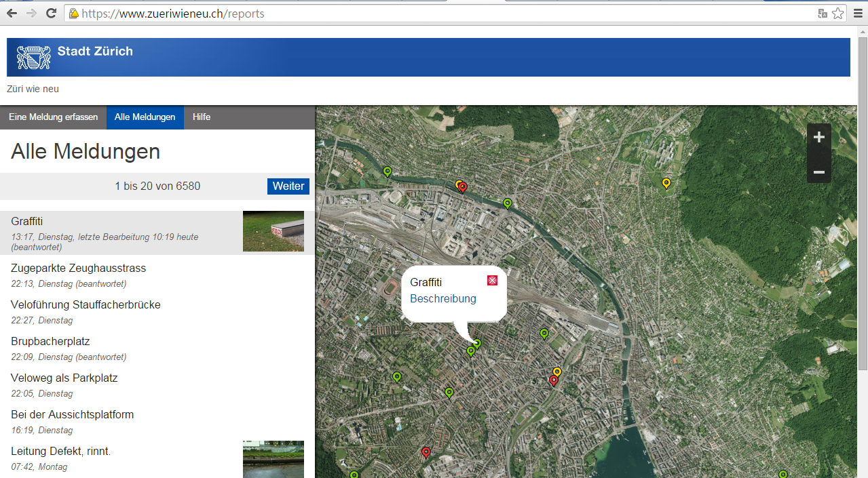The width and height of the screenshot is (868, 478).
Task: Select the yellow map pin near the forest
Action: click(x=666, y=183)
